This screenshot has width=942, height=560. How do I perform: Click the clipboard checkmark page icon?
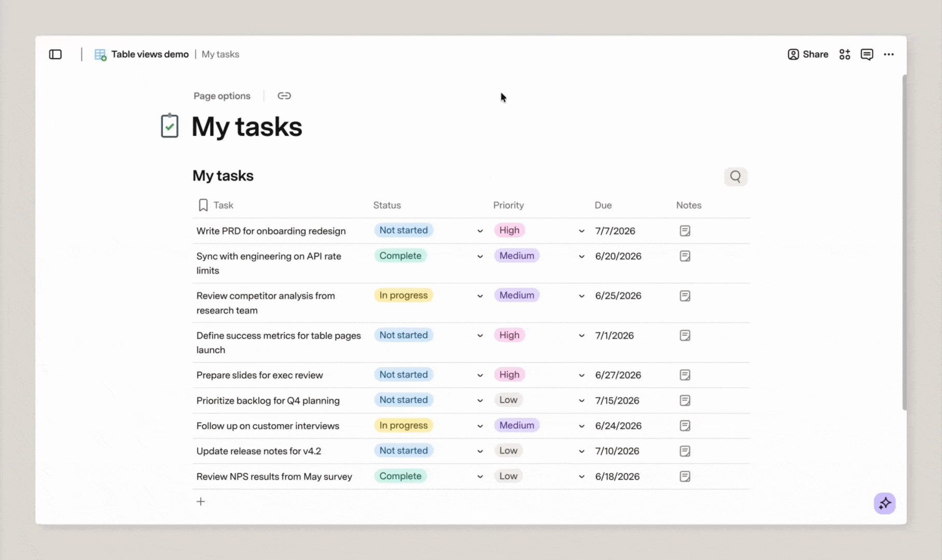click(170, 126)
